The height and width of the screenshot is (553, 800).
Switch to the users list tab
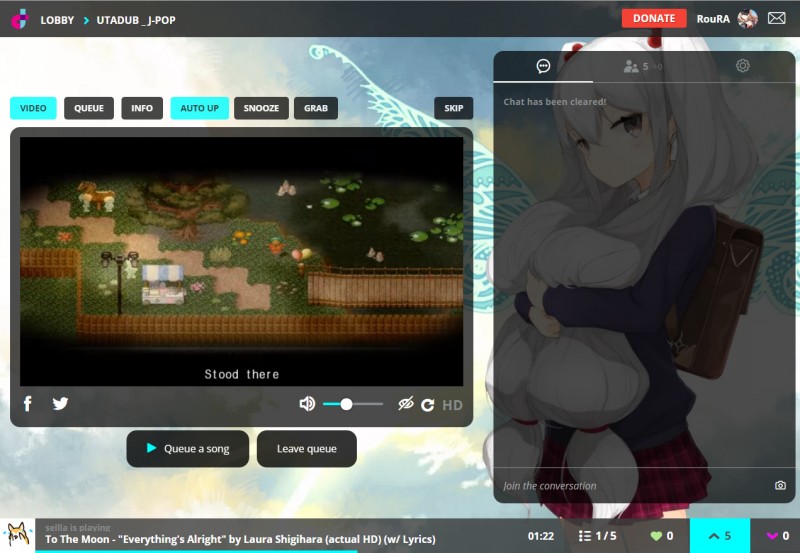coord(642,67)
